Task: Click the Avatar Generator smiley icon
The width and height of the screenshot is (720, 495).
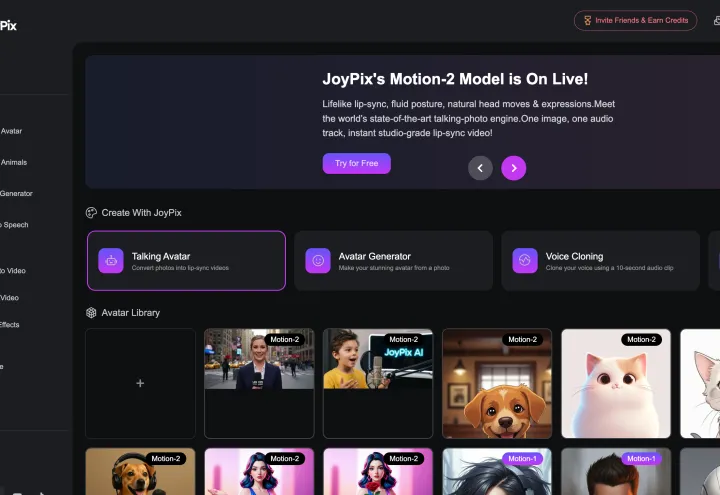Action: pos(318,260)
